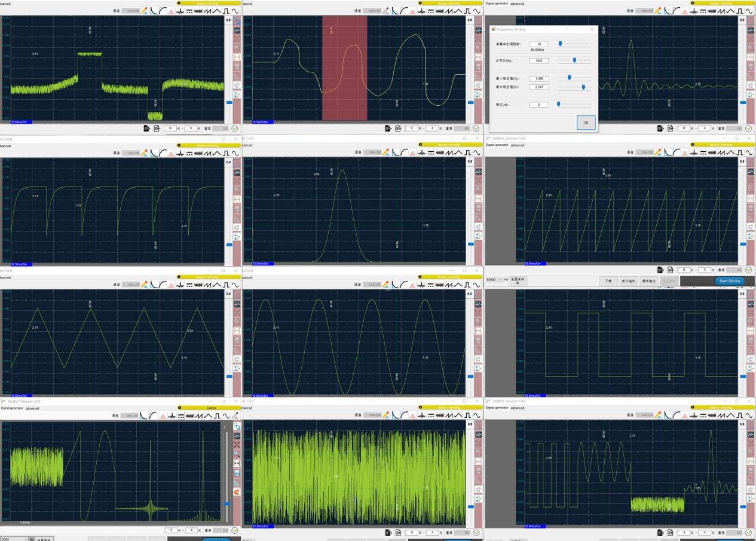756x541 pixels.
Task: Toggle the green checkmark under the multi-waveform plot
Action: [235, 530]
